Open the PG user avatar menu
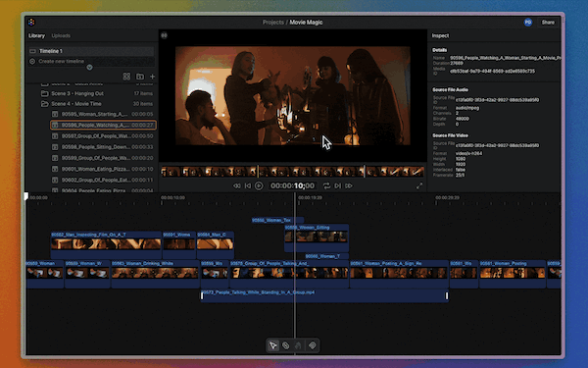This screenshot has width=588, height=368. click(528, 23)
